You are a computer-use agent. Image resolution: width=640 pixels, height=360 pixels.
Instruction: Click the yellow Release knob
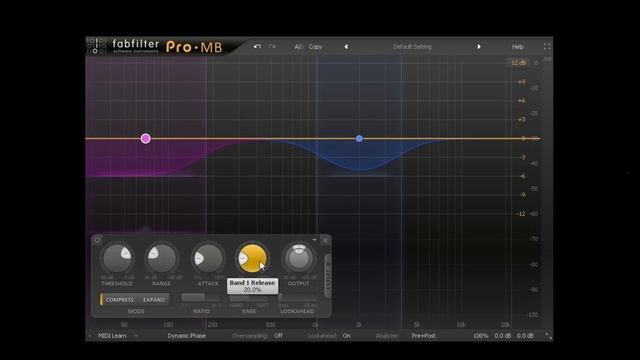[x=253, y=258]
